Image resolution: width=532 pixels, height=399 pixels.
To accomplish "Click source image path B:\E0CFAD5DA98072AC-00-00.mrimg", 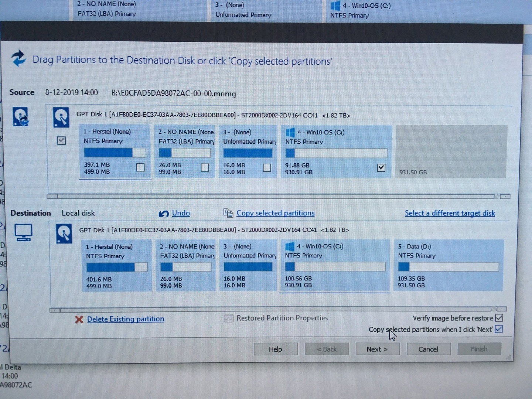I will click(x=174, y=93).
